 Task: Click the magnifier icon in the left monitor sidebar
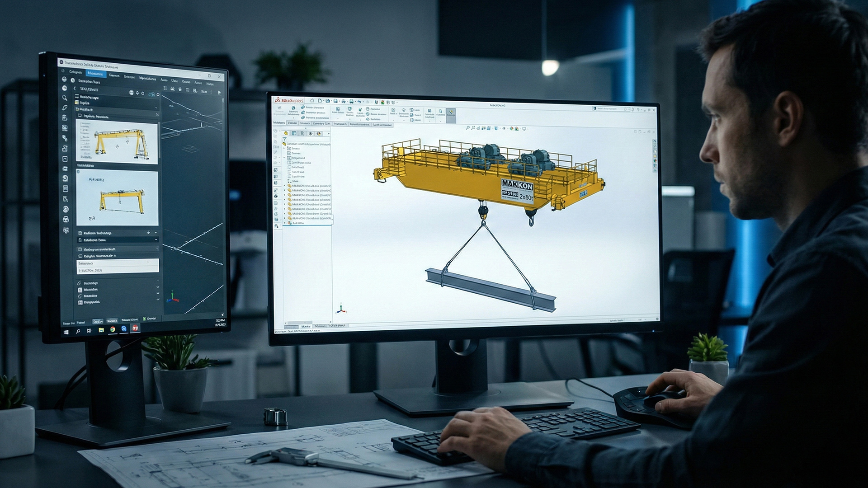click(x=65, y=98)
